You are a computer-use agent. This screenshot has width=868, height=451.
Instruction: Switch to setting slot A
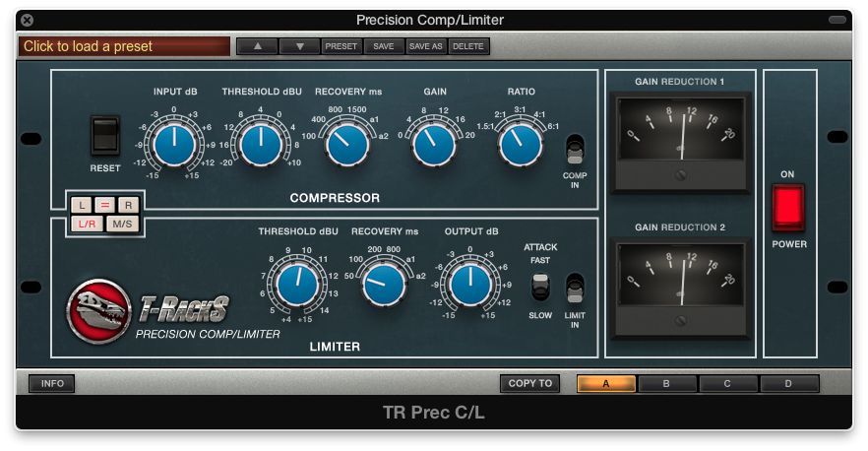tap(606, 383)
